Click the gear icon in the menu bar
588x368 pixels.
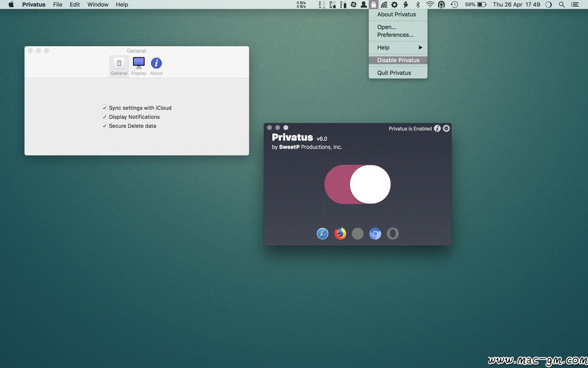[394, 4]
